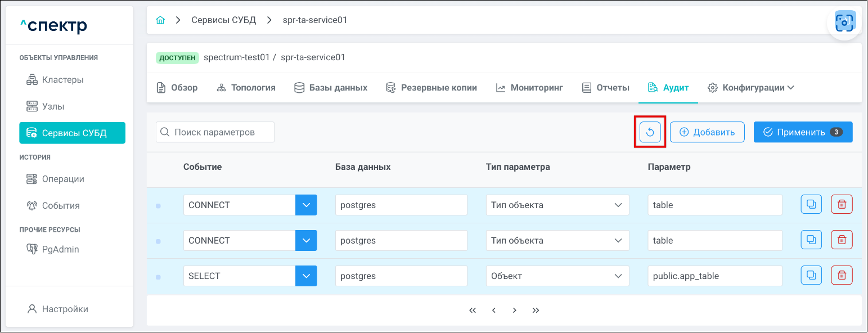Switch to the Мониторинг tab

529,88
